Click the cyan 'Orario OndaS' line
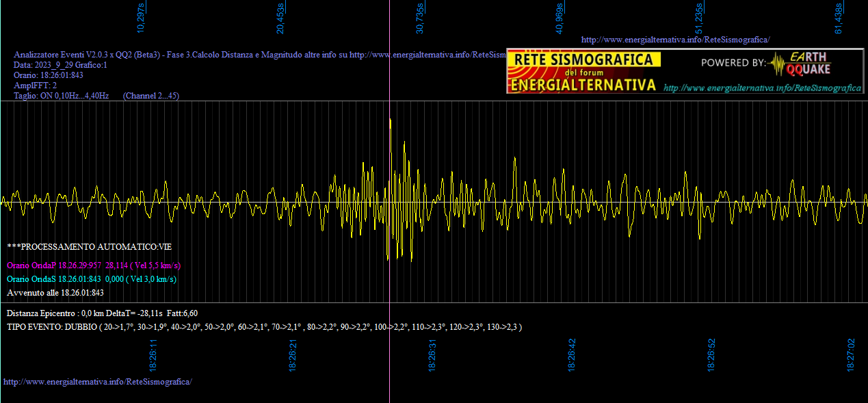This screenshot has width=868, height=403. click(92, 279)
